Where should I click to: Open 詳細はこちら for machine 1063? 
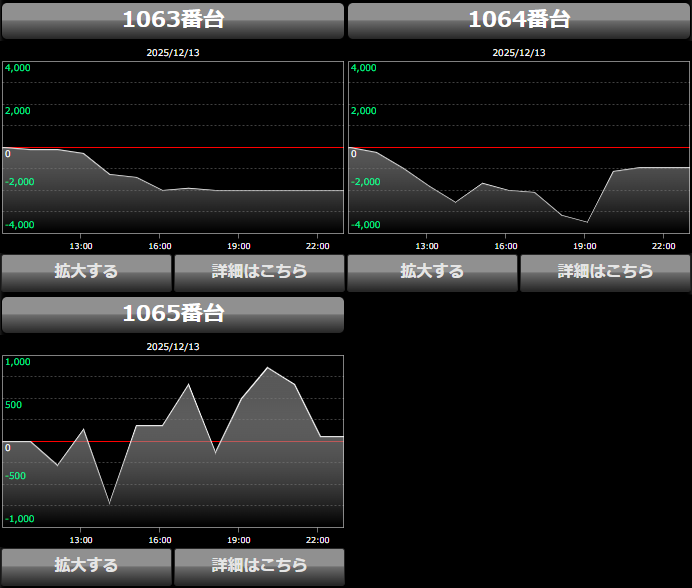259,272
